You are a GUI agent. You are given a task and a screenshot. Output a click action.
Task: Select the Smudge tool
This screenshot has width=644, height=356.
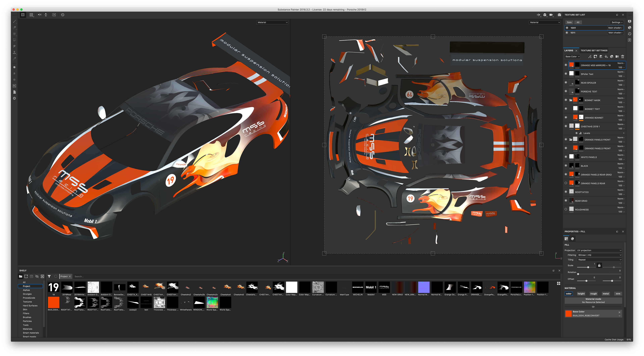click(x=14, y=46)
